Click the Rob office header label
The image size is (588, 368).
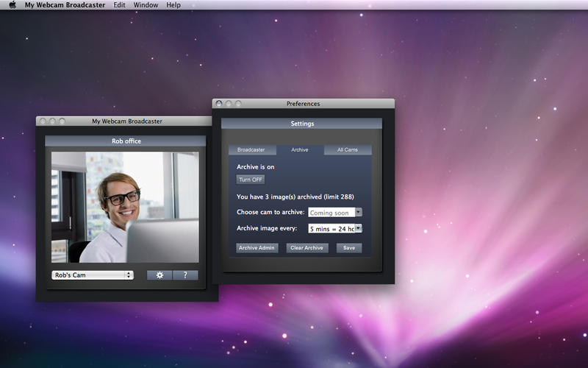coord(126,141)
